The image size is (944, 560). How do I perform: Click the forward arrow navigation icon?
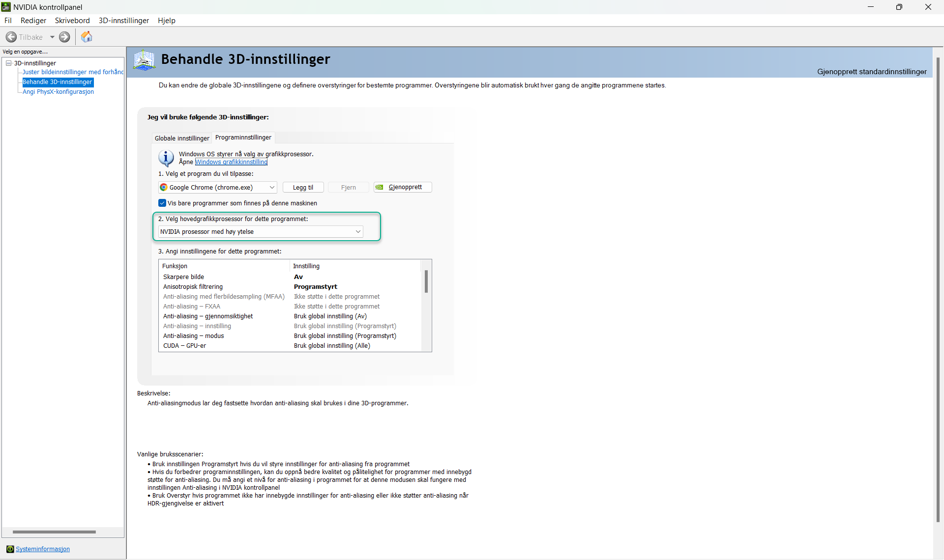64,37
